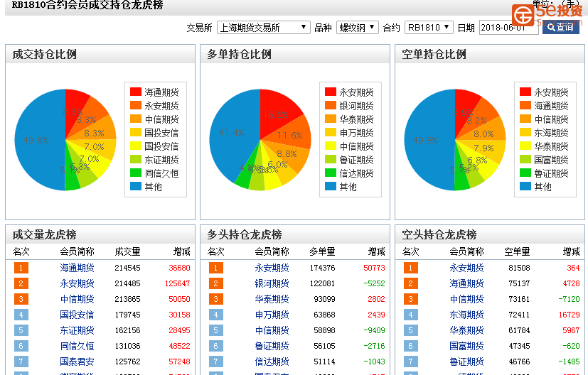Click green 同信久恒 legend swatch
The width and height of the screenshot is (588, 375).
136,173
